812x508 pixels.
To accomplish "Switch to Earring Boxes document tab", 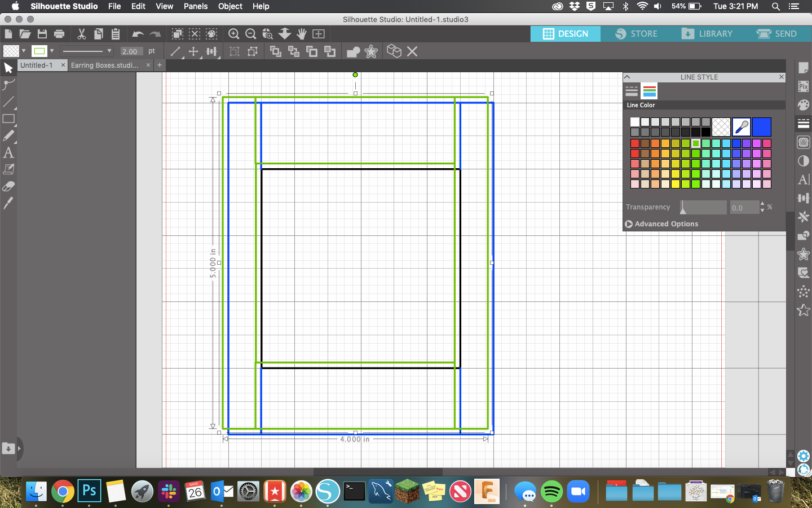I will coord(105,65).
